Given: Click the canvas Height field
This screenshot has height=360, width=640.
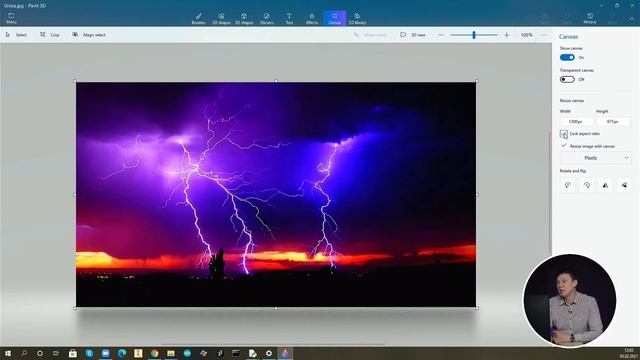Looking at the screenshot, I should (x=613, y=122).
